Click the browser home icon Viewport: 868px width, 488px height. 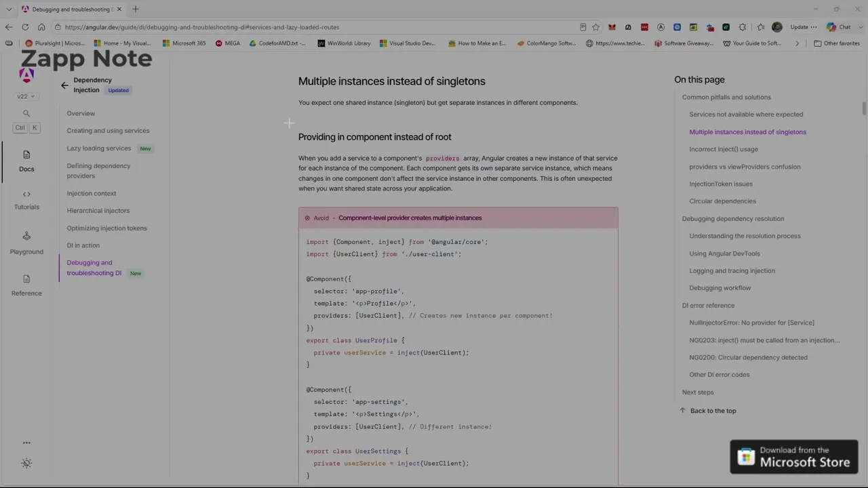click(x=41, y=27)
